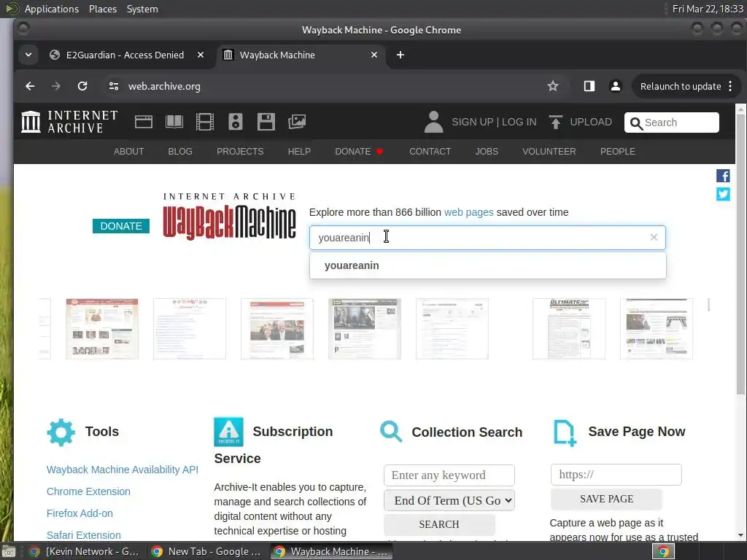747x560 pixels.
Task: Clear the Wayback search box with the X
Action: (x=654, y=237)
